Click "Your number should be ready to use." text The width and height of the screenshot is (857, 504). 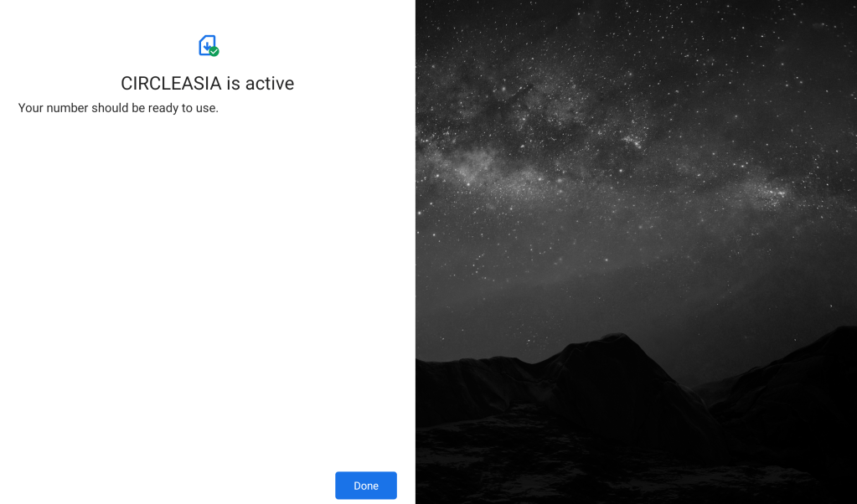click(118, 108)
